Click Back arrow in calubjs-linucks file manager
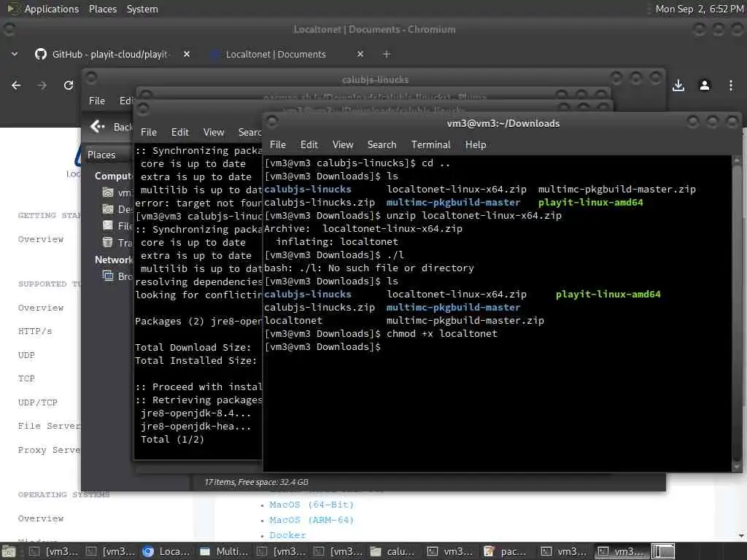Viewport: 747px width, 560px height. pos(97,126)
